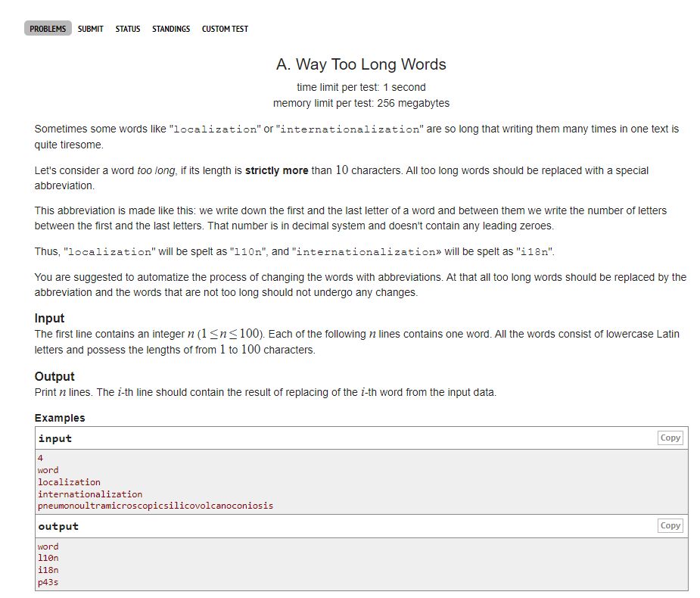700x598 pixels.
Task: Copy the example output with the Copy button
Action: (x=669, y=525)
